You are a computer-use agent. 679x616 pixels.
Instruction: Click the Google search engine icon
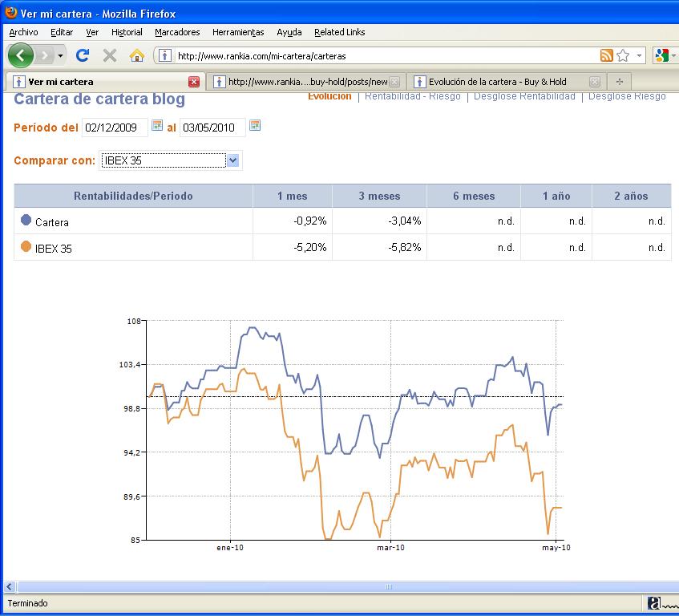click(662, 55)
